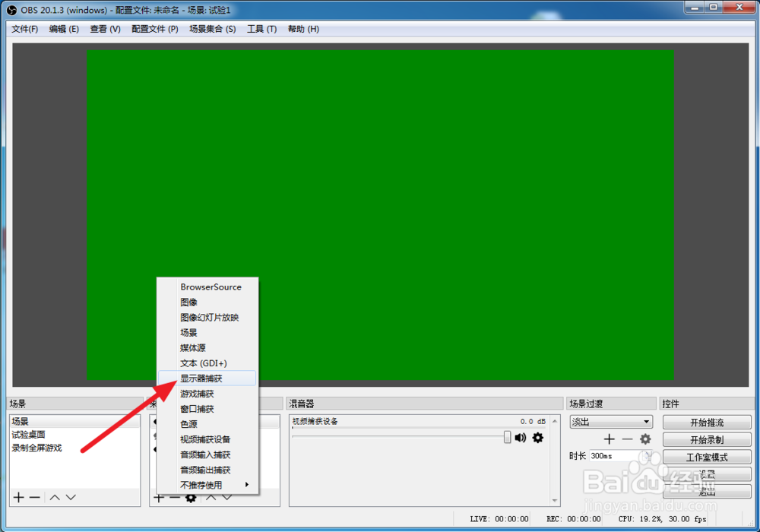Remove selected source with the minus icon
Viewport: 760px width, 532px height.
click(175, 498)
